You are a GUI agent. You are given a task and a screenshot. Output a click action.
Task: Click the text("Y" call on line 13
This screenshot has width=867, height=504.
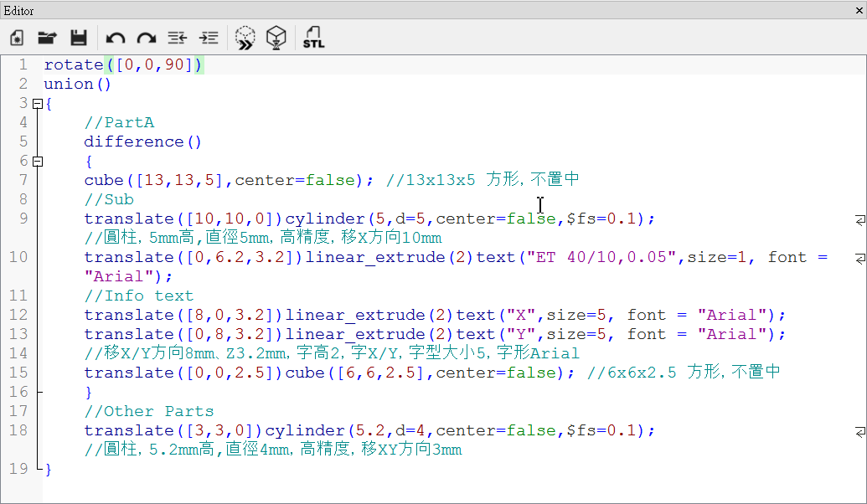496,334
